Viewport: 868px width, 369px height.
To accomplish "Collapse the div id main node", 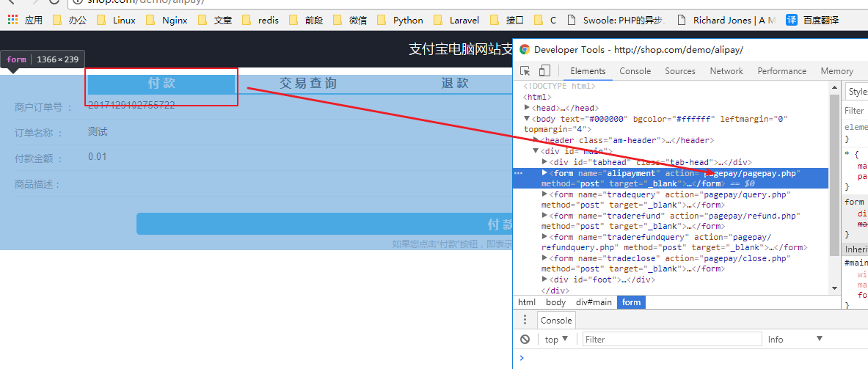I will [x=536, y=151].
